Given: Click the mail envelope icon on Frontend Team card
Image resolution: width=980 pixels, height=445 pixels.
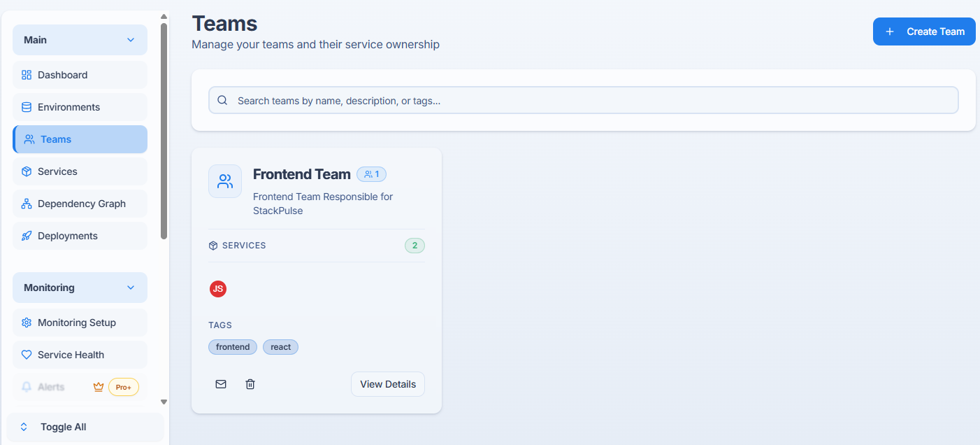Looking at the screenshot, I should click(221, 384).
